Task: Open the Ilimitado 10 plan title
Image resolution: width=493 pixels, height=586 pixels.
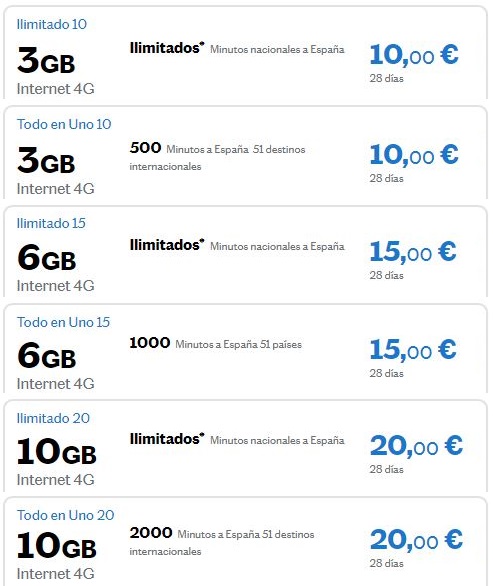Action: pyautogui.click(x=52, y=24)
